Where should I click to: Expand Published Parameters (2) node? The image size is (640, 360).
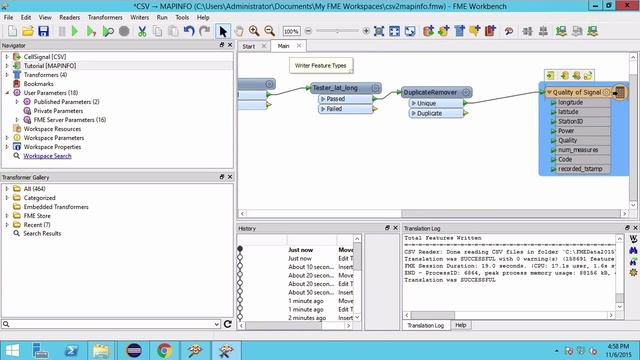17,102
